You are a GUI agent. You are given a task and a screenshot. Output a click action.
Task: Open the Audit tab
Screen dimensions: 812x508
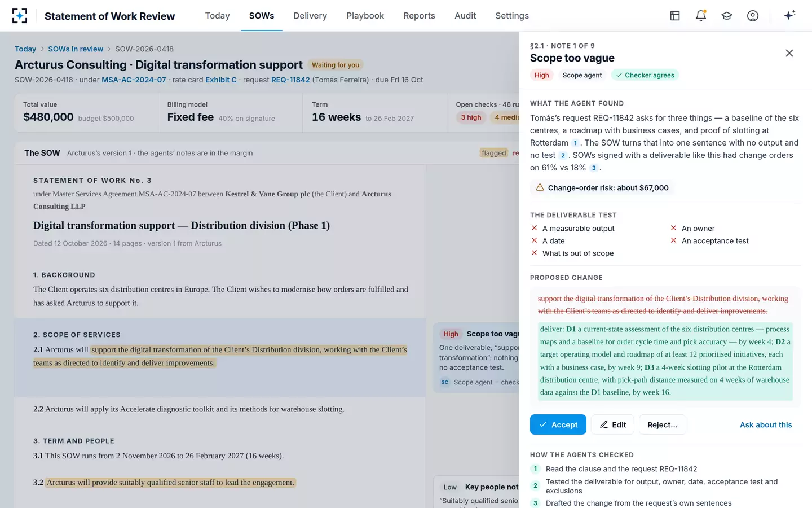coord(465,16)
